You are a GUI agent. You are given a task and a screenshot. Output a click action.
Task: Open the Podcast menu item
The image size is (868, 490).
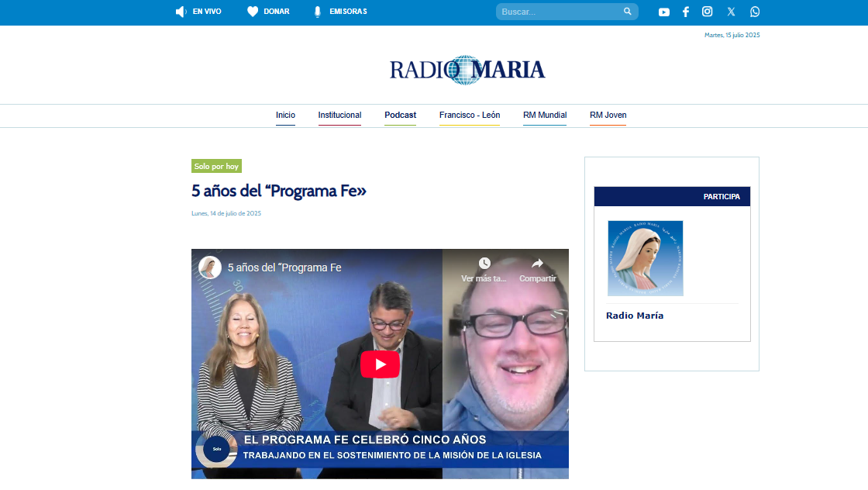tap(400, 116)
